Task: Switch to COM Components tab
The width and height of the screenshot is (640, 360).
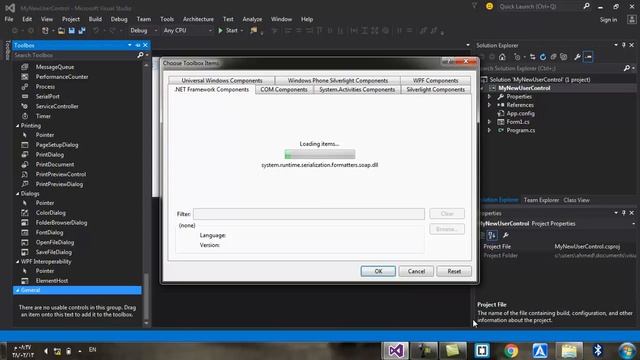Action: [284, 89]
